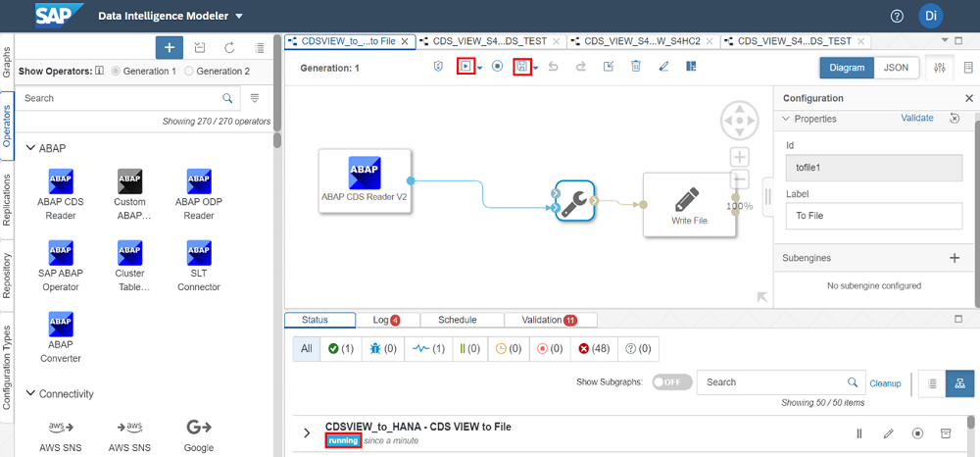Click the plus create operator button

pyautogui.click(x=170, y=47)
